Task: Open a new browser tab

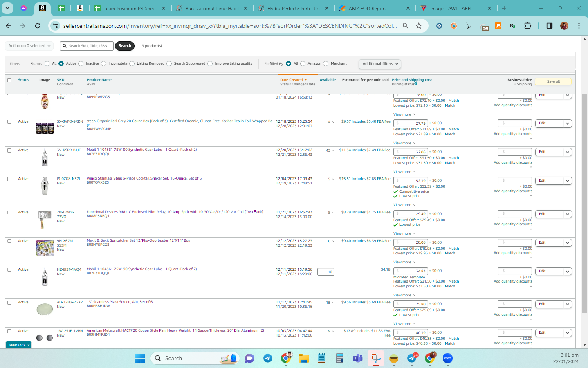Action: pos(504,8)
